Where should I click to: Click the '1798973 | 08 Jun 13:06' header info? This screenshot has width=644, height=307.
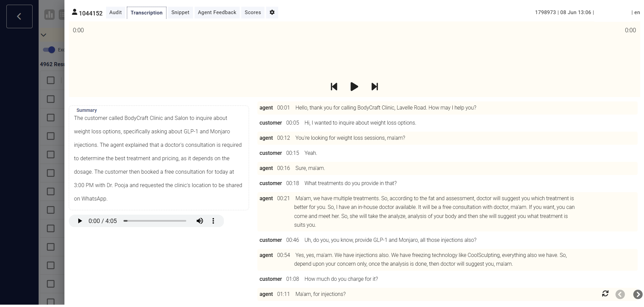click(x=564, y=12)
